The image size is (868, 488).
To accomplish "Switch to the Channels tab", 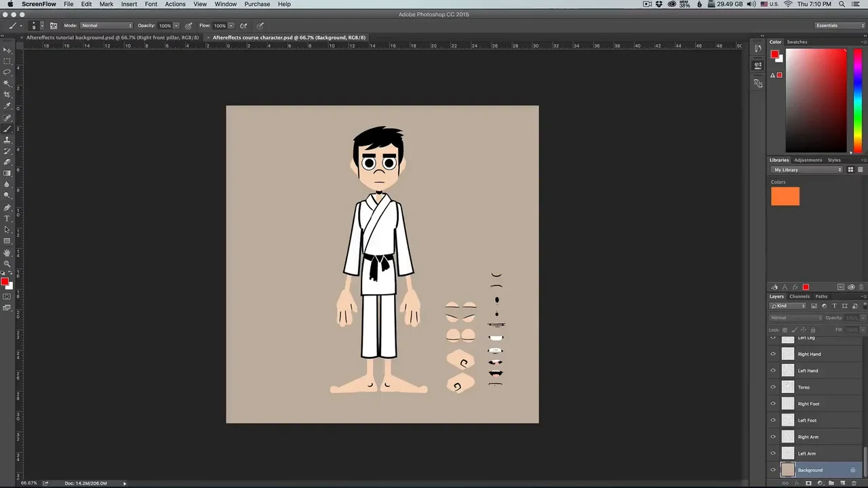I will pyautogui.click(x=799, y=296).
